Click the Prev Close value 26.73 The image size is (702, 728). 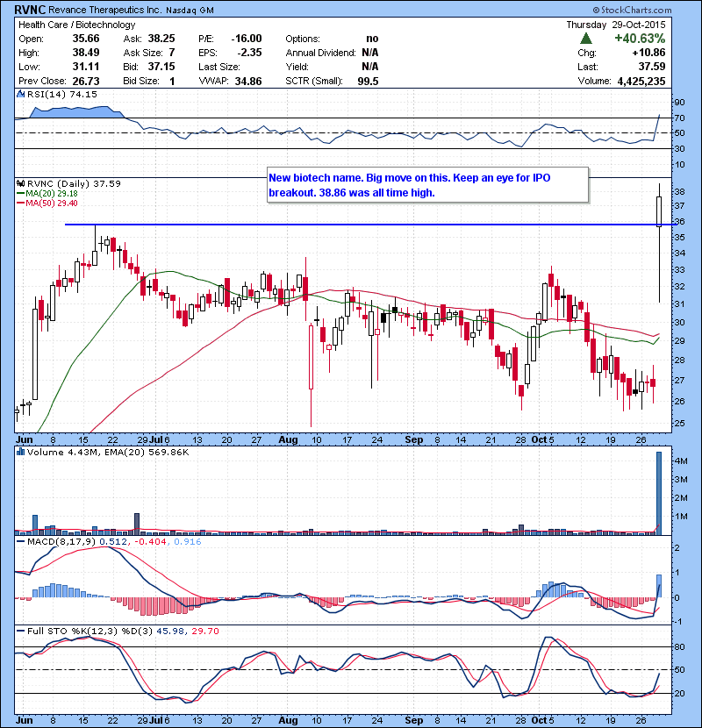(x=86, y=81)
